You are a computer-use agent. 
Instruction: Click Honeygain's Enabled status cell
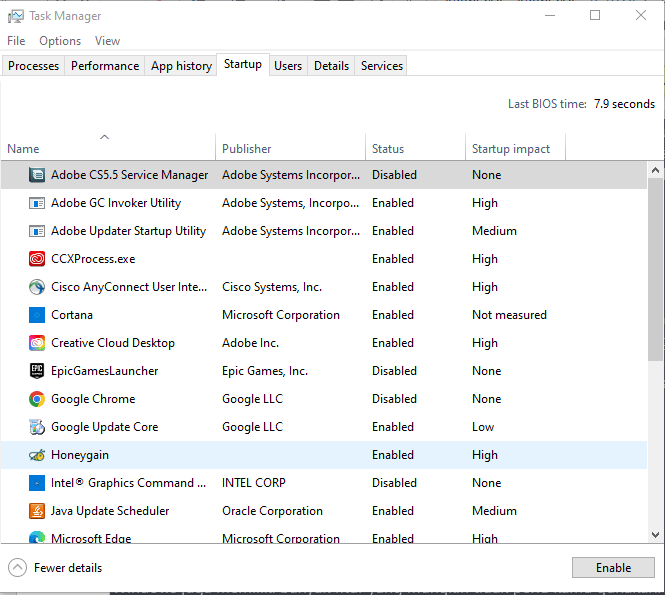coord(393,455)
